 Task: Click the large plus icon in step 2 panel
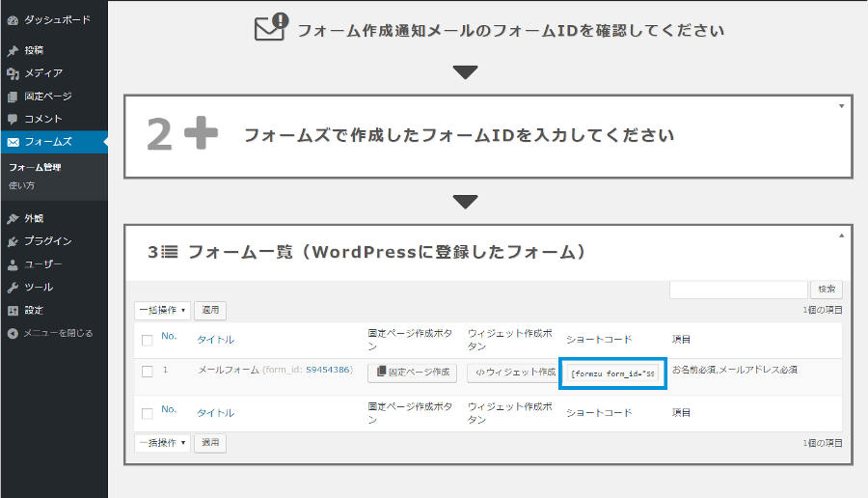tap(201, 133)
